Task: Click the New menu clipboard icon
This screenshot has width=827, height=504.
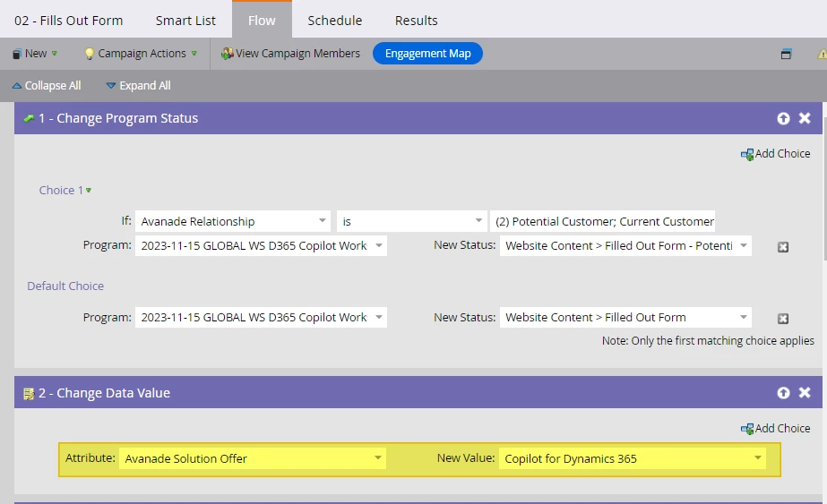Action: [17, 54]
